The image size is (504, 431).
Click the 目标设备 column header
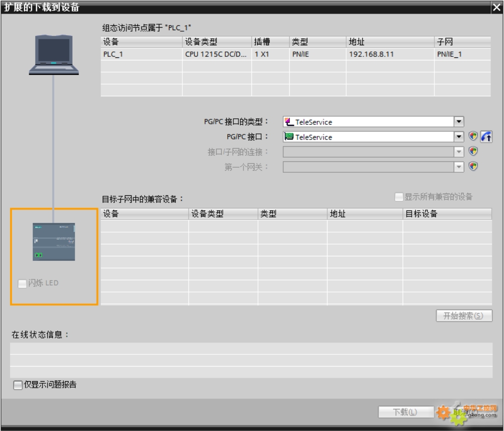447,214
